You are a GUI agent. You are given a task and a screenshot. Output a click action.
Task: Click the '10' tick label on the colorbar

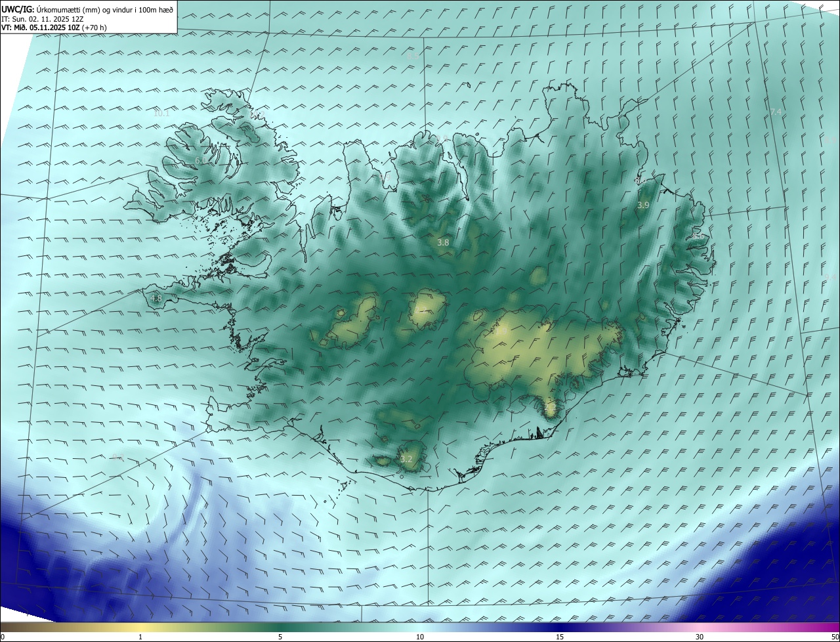tap(420, 637)
